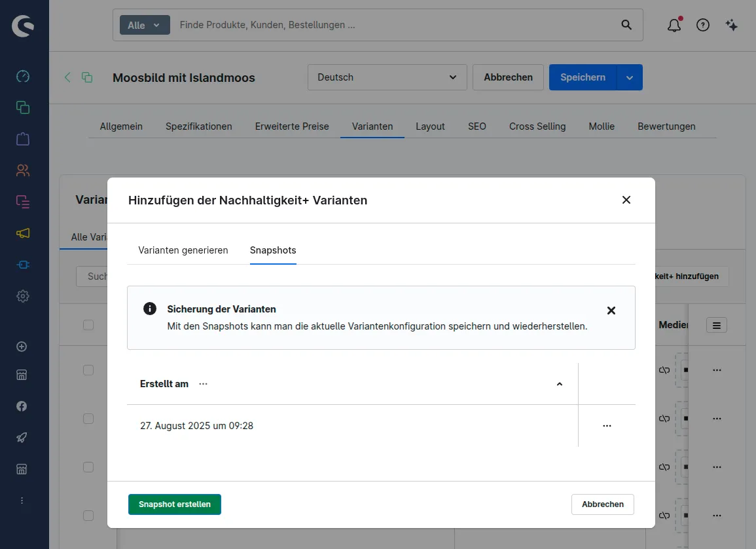Switch to the Cross Selling tab
The image size is (756, 549).
click(537, 126)
